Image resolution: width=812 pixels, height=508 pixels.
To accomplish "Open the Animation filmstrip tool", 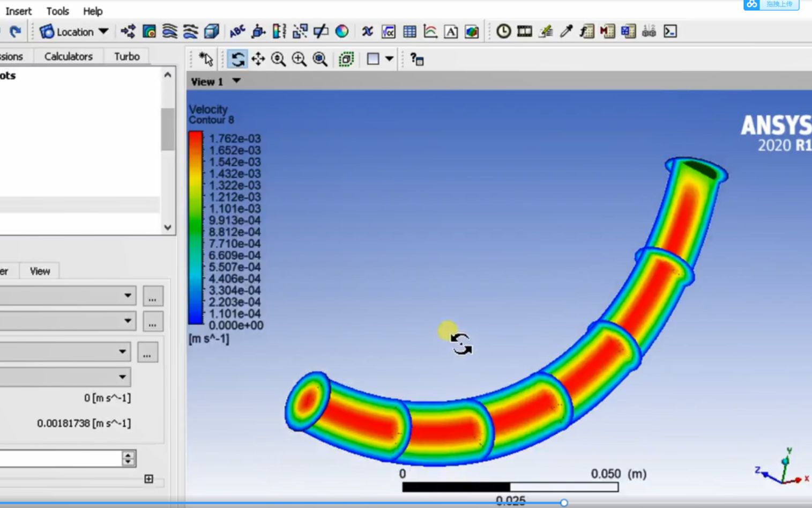I will pos(524,32).
